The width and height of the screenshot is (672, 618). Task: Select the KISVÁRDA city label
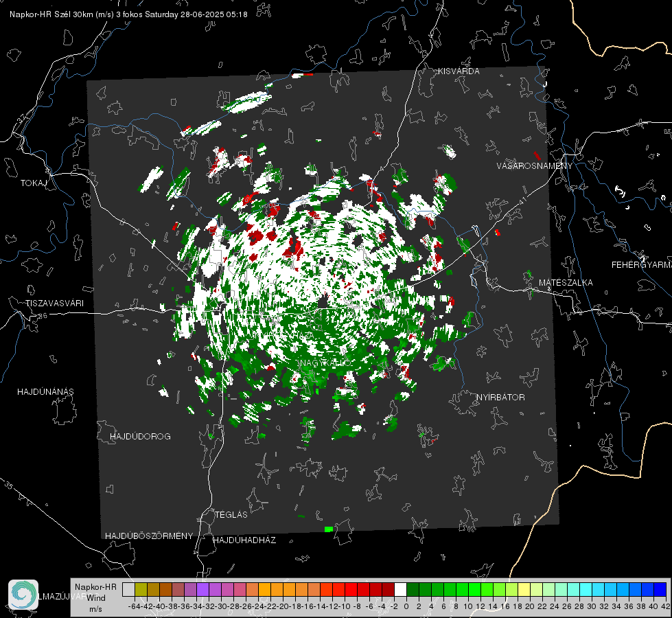[x=459, y=71]
